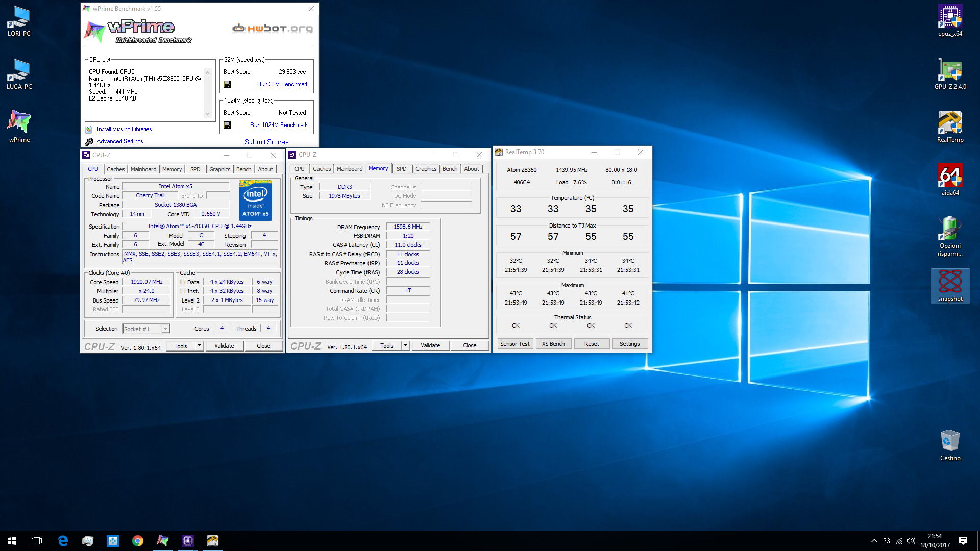Click the HWBOT.org logo in wPrime
The height and width of the screenshot is (551, 980).
click(272, 28)
